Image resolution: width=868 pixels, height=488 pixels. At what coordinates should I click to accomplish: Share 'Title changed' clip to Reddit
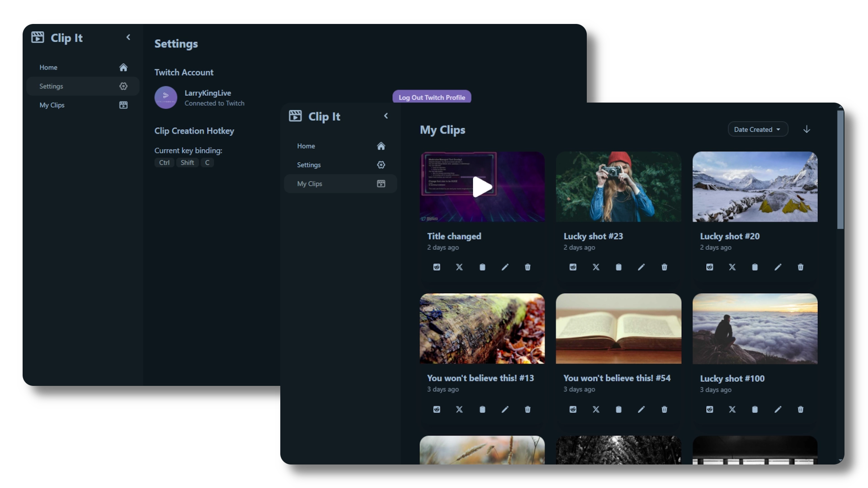[x=436, y=267]
